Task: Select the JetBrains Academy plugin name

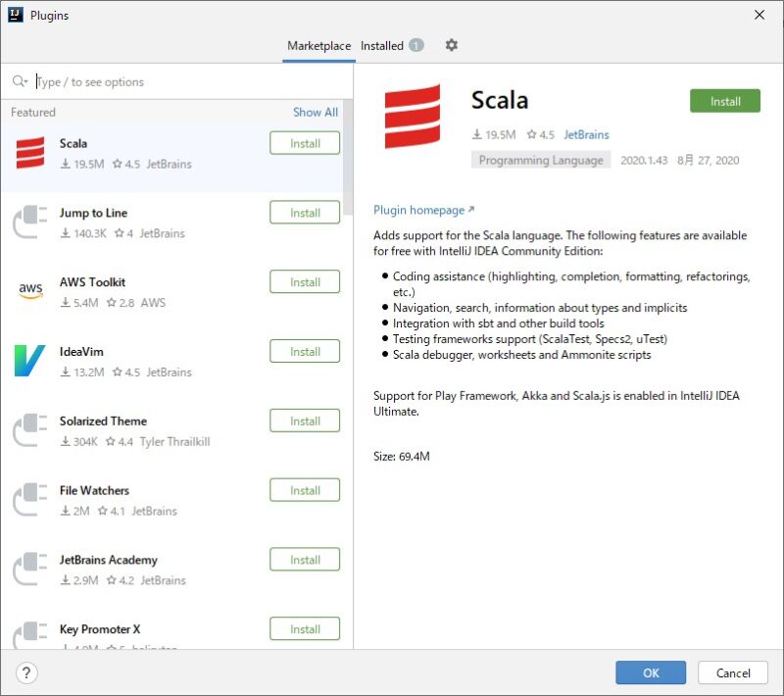Action: coord(109,560)
